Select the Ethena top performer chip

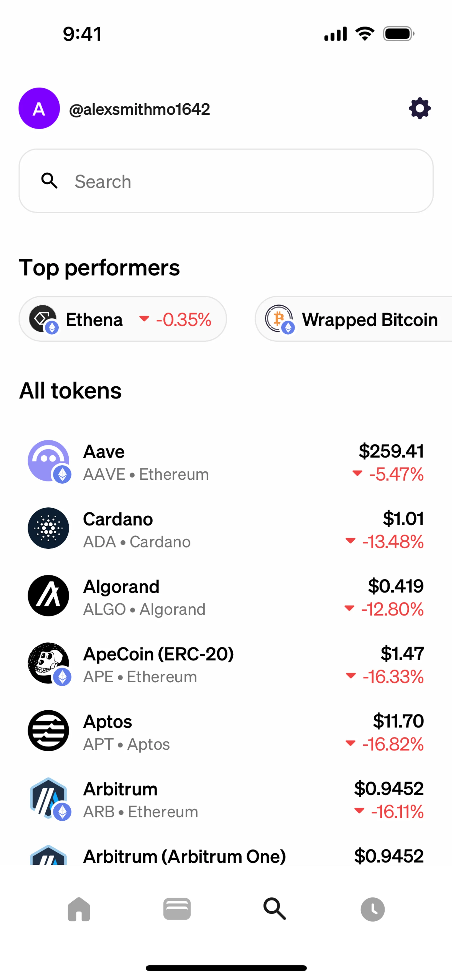coord(122,319)
